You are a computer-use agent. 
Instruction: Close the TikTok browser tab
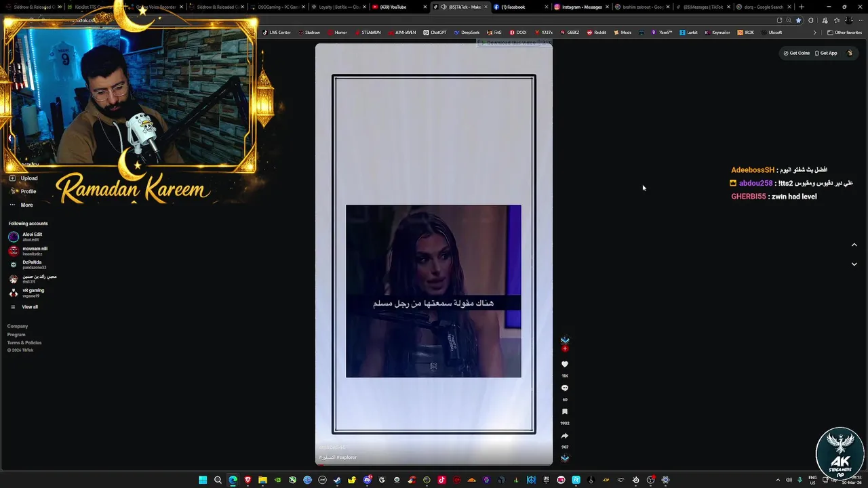(x=486, y=7)
